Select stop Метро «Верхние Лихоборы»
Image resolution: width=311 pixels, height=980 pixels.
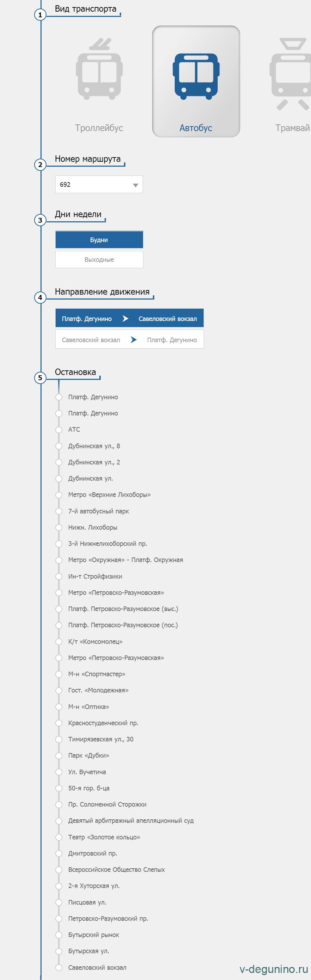pos(59,494)
